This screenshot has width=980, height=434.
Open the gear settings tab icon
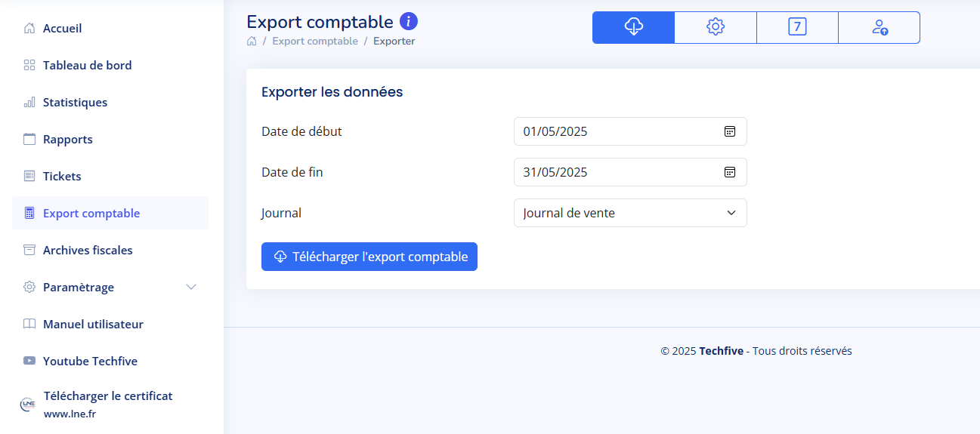tap(715, 27)
